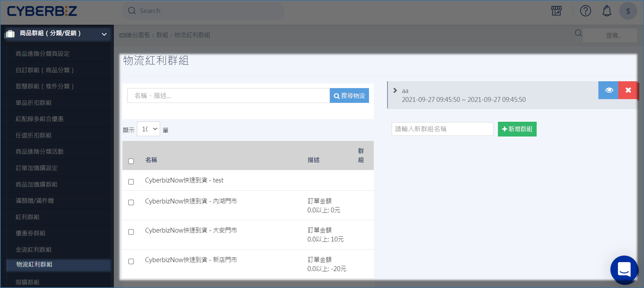
Task: Collapse the 商品群組 (分類/促銷) menu
Action: (104, 34)
